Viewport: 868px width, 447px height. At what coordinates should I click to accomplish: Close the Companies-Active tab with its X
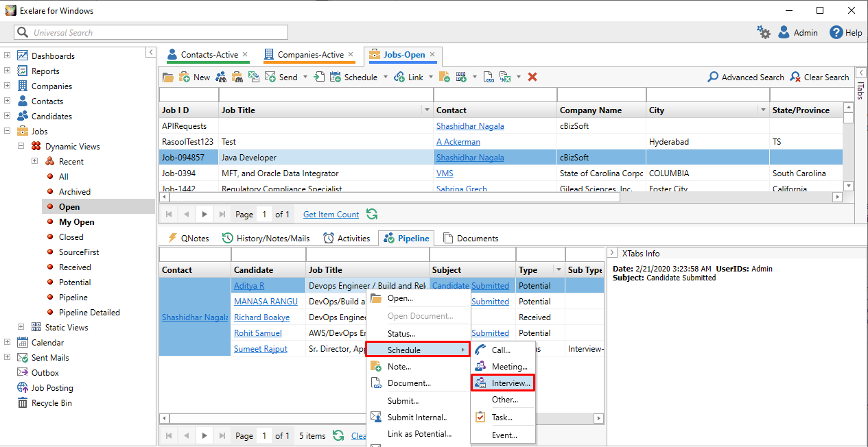[x=351, y=54]
